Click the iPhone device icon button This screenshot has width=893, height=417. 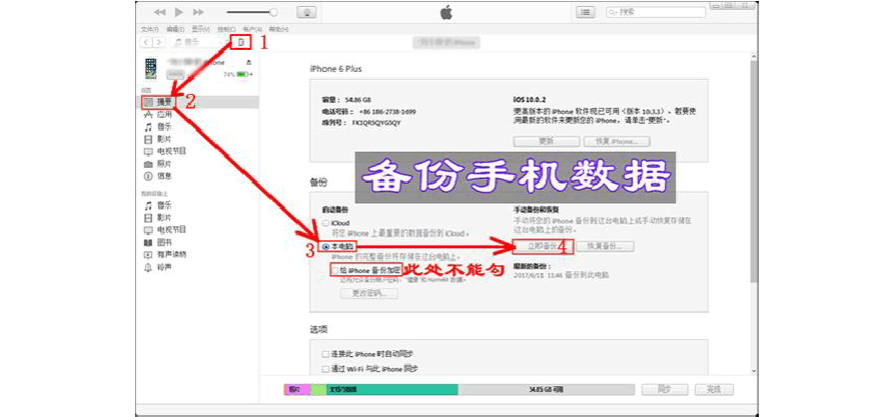pyautogui.click(x=241, y=42)
